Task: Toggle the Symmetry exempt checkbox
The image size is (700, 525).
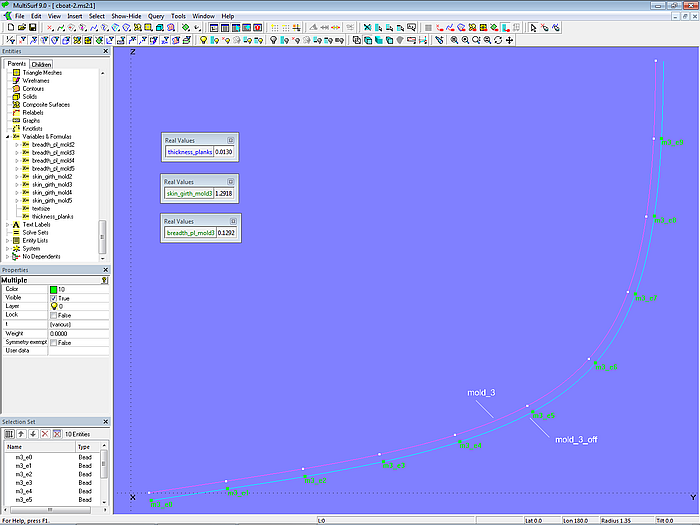Action: 54,342
